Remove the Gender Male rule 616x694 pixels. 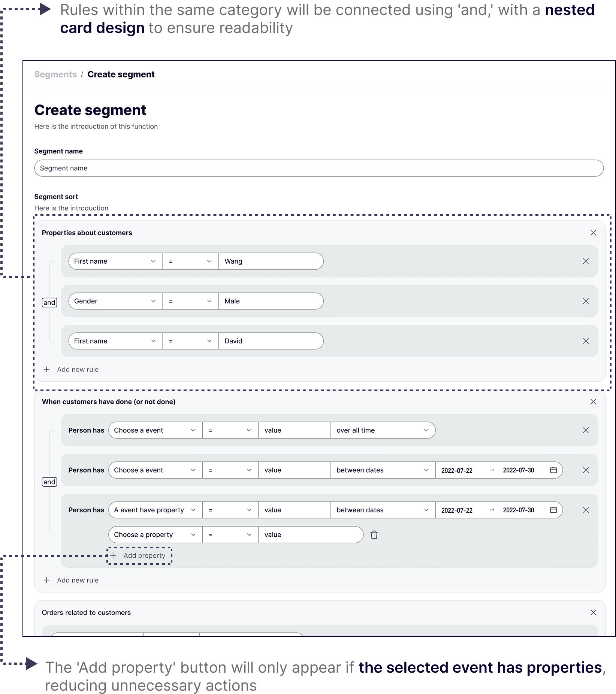(x=586, y=301)
